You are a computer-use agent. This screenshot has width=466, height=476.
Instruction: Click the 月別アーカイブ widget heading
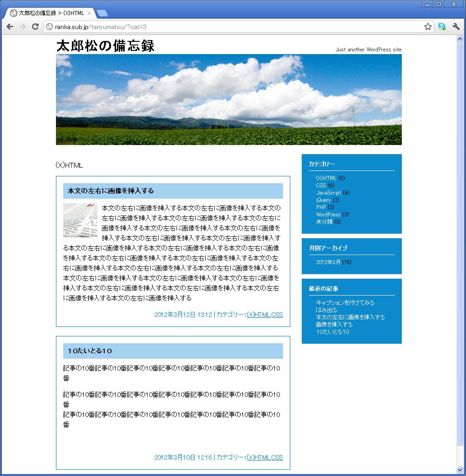[x=328, y=248]
